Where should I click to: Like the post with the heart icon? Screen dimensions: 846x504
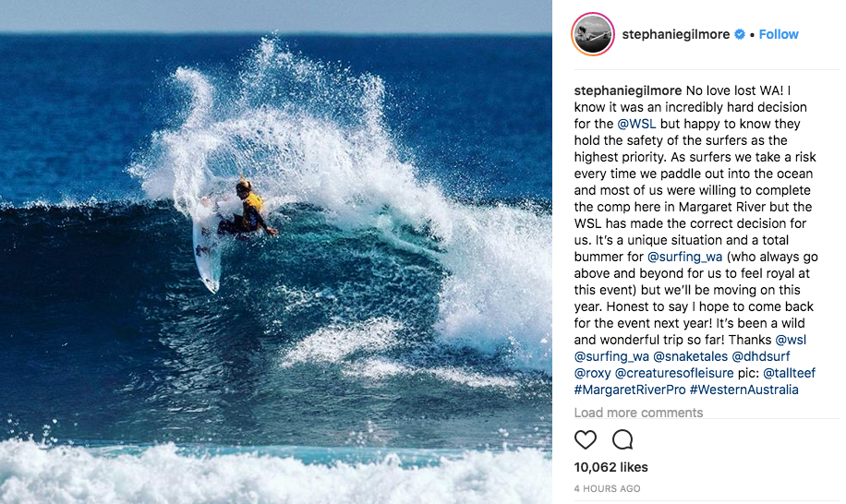[586, 440]
